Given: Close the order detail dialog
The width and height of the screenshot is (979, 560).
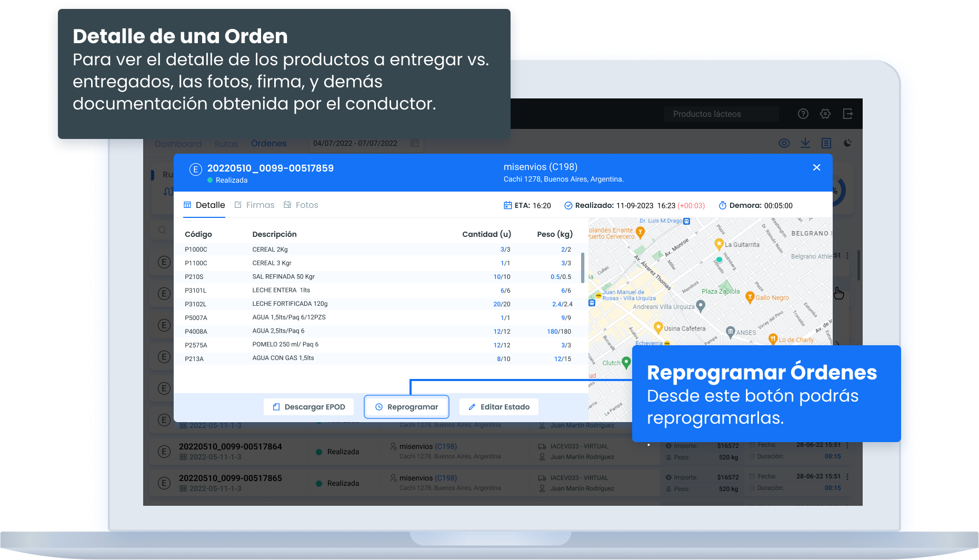Looking at the screenshot, I should point(816,167).
